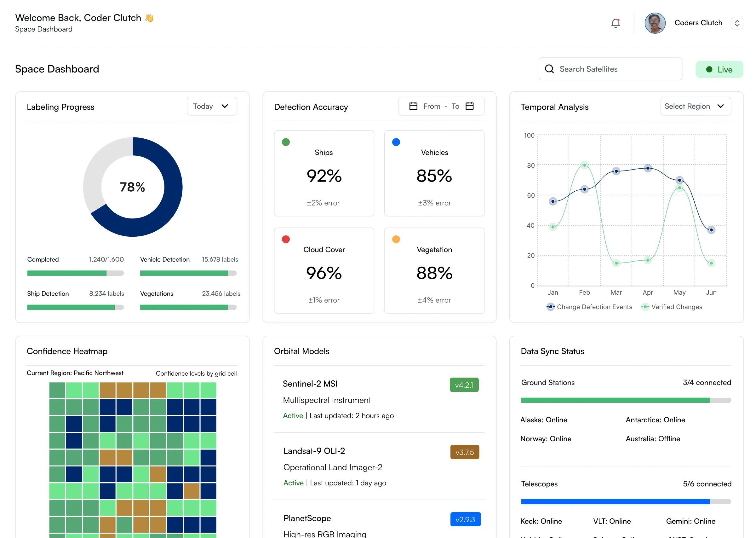Toggle Change Defection Events legend item
The height and width of the screenshot is (538, 756).
[x=589, y=307]
